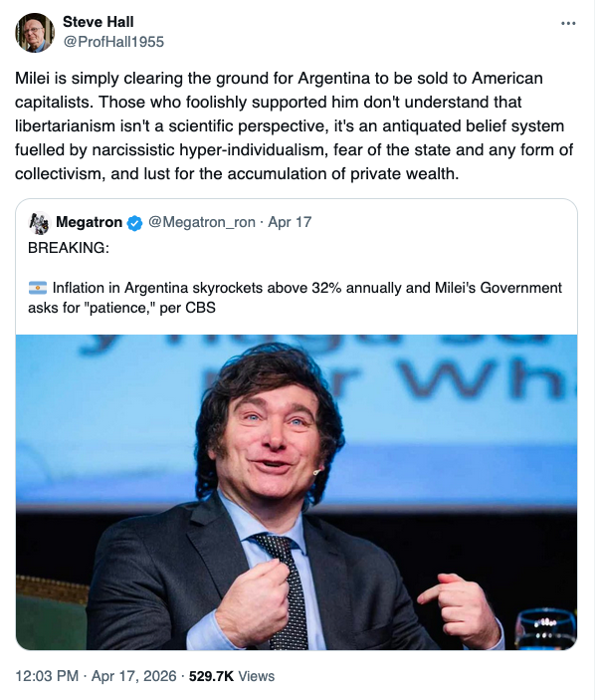Click Steve Hall's profile picture
This screenshot has height=700, width=597.
[35, 33]
